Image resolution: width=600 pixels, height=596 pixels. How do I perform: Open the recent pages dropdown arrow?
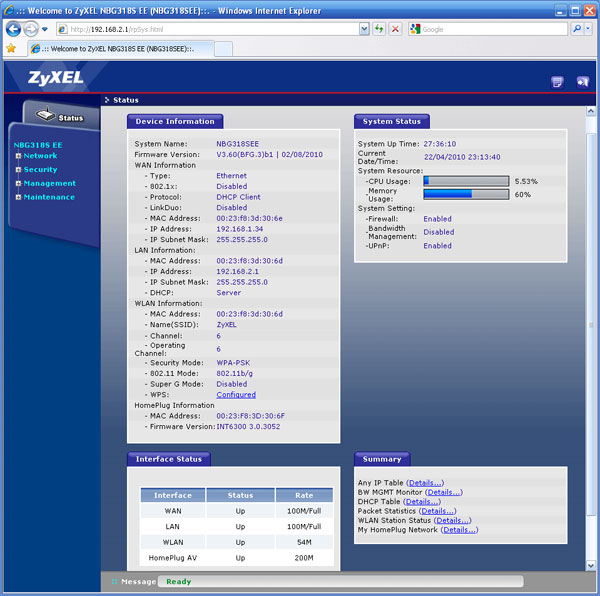(x=45, y=29)
